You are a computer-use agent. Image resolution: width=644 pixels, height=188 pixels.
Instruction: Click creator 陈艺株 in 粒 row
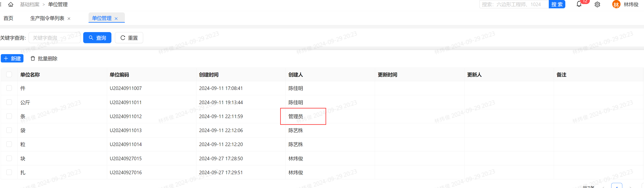(296, 144)
